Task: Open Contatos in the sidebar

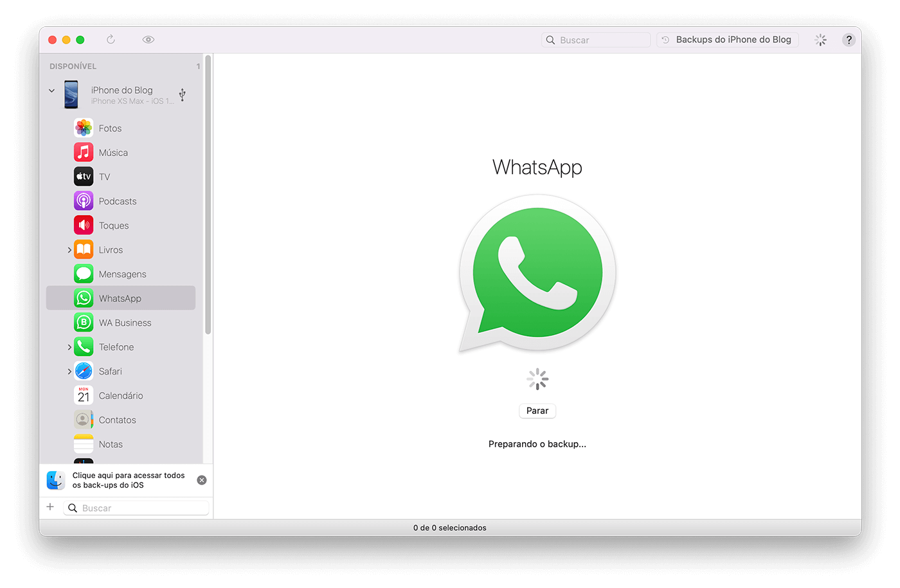Action: 121,420
